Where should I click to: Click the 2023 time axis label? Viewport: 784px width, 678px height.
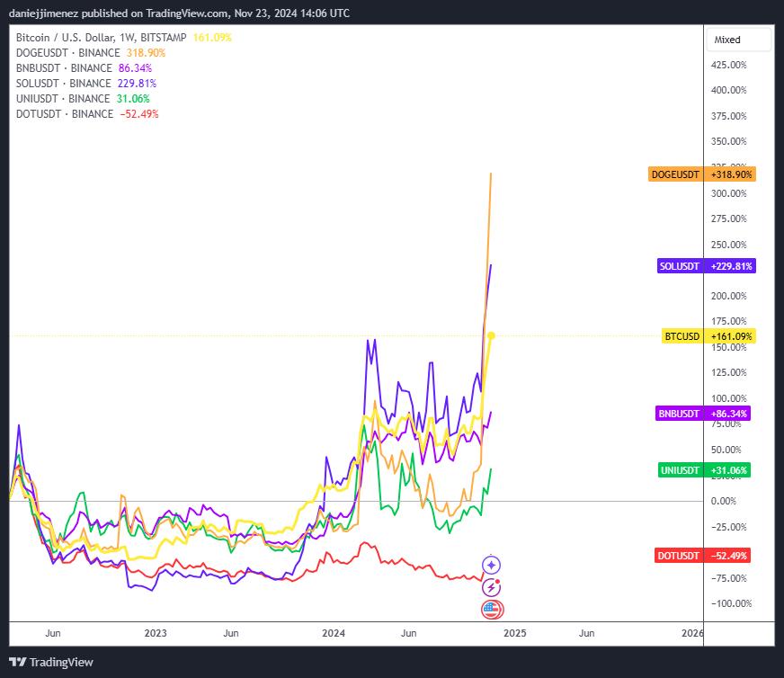[x=156, y=633]
